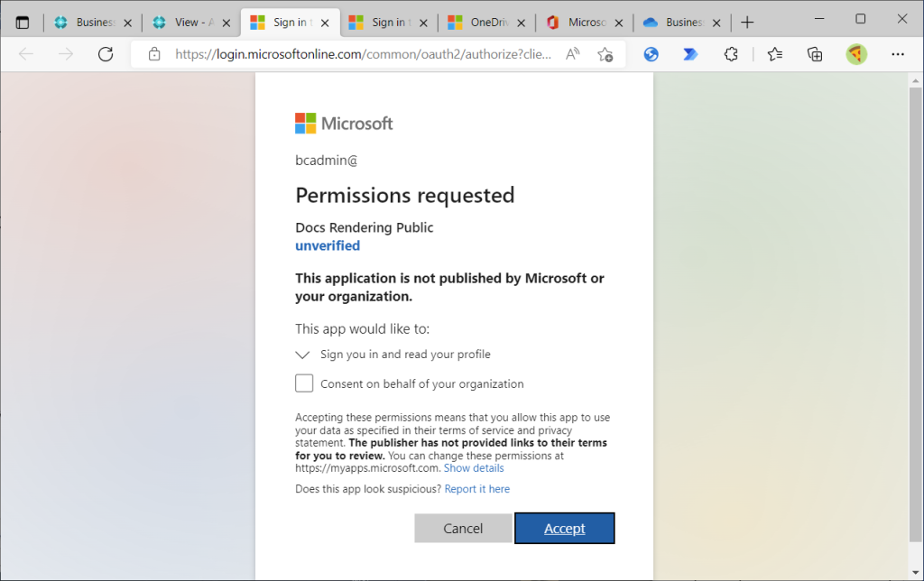Screen dimensions: 924x581
Task: Click the bcadmin@ account text
Action: point(327,161)
